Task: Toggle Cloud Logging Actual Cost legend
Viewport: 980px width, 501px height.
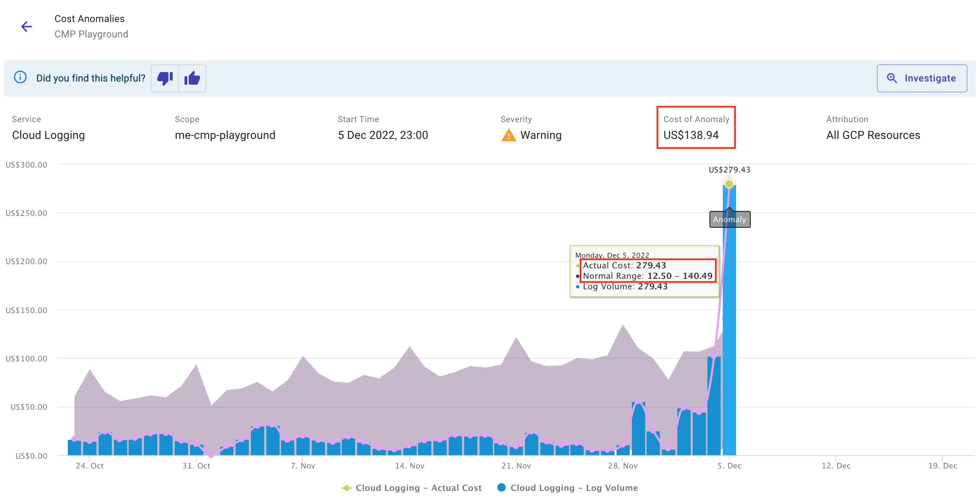Action: click(x=418, y=488)
